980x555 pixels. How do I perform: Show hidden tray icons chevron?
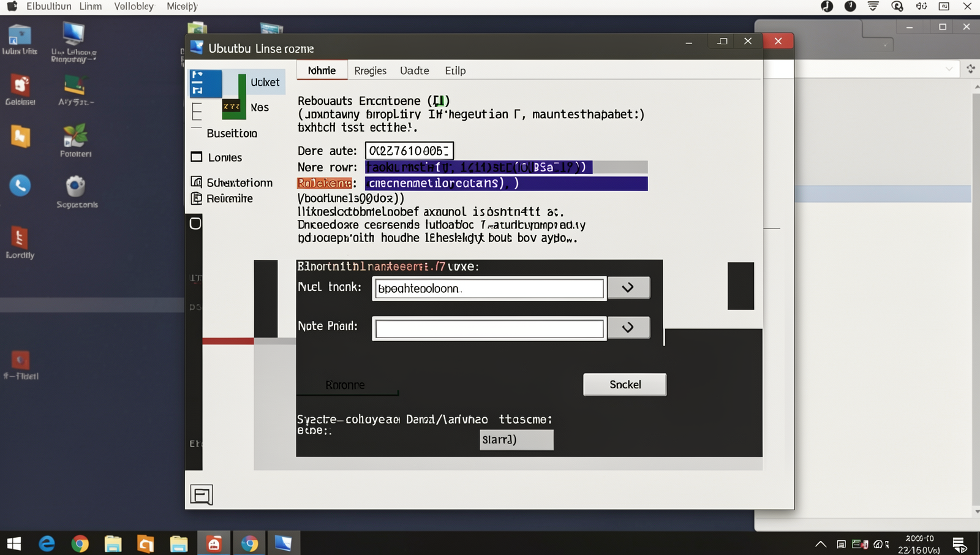click(x=821, y=544)
